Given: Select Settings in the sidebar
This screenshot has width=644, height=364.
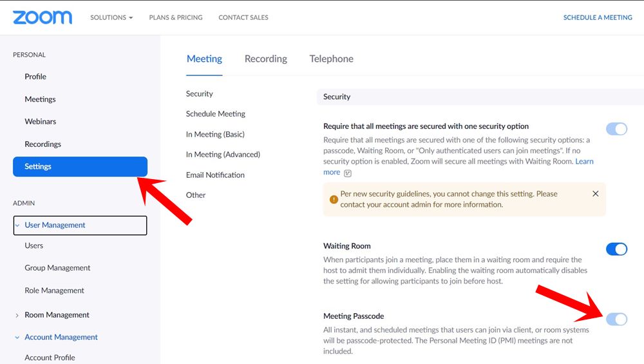Looking at the screenshot, I should [80, 166].
